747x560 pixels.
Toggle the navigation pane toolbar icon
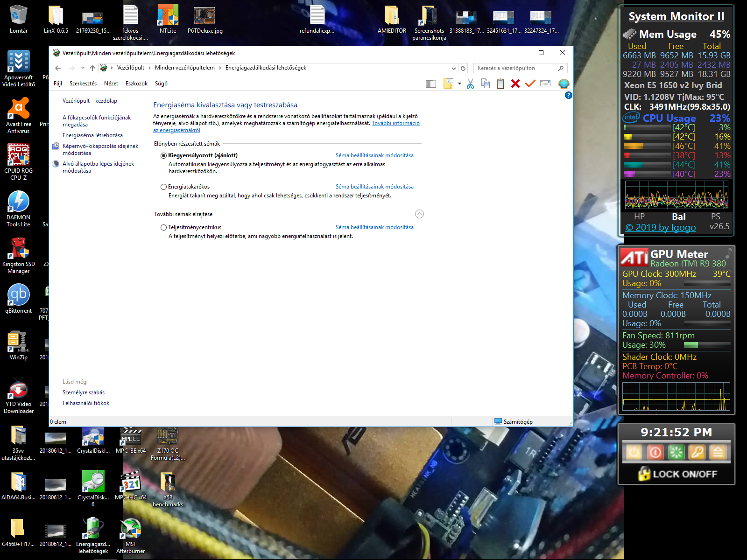tap(431, 84)
